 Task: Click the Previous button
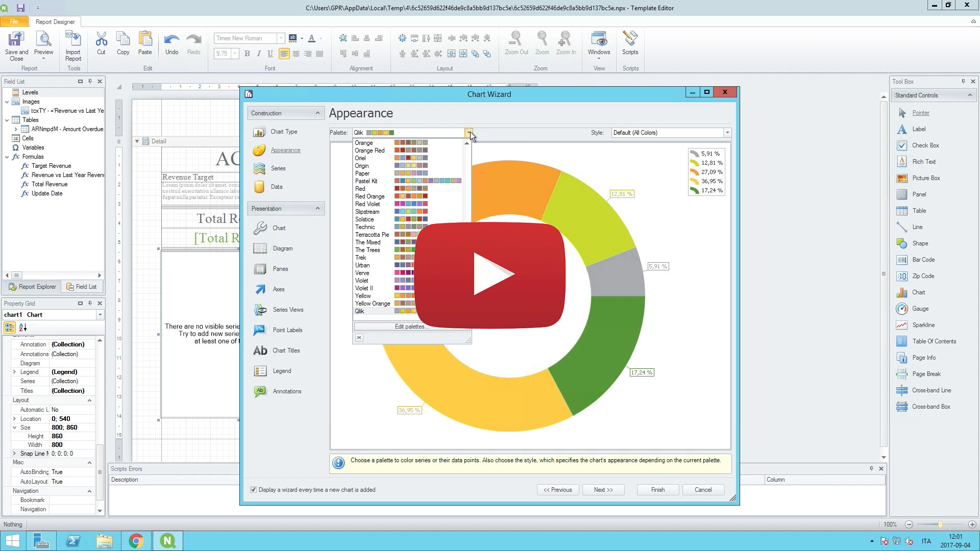point(557,490)
